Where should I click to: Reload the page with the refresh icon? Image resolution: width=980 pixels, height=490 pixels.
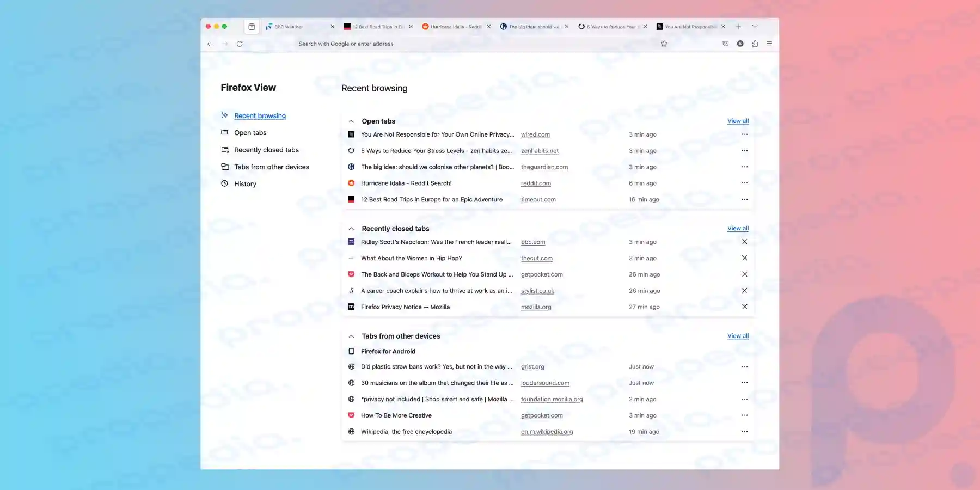point(240,44)
